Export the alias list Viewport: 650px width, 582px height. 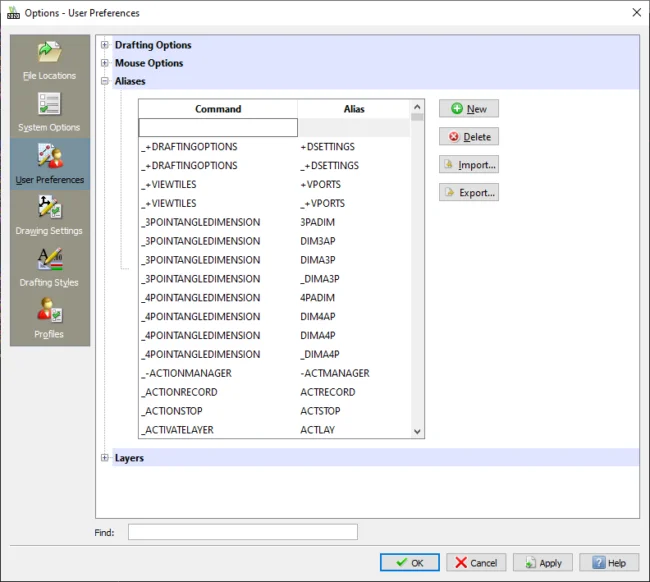[468, 193]
